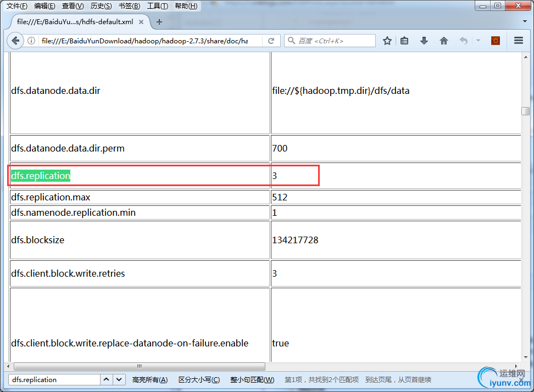Viewport: 534px width, 392px height.
Task: Open the 文件(F) menu
Action: [x=16, y=6]
